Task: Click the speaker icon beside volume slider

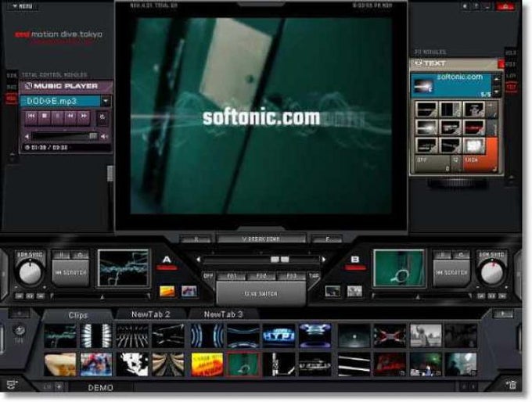Action: 104,137
